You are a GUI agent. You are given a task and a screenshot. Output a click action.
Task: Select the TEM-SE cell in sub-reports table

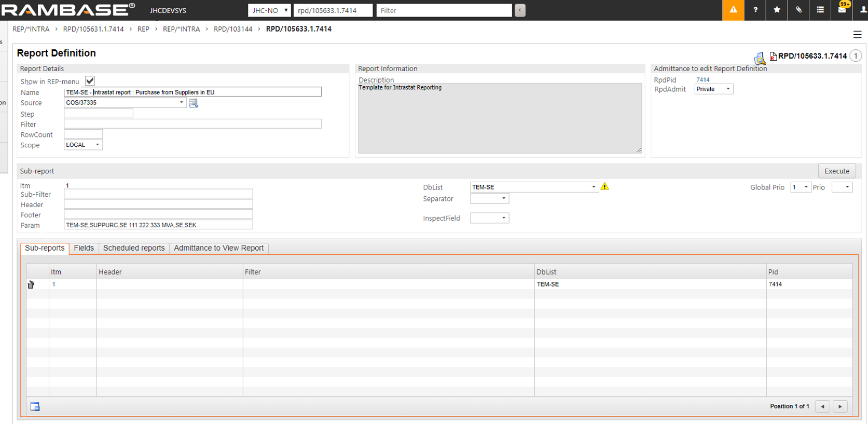650,284
